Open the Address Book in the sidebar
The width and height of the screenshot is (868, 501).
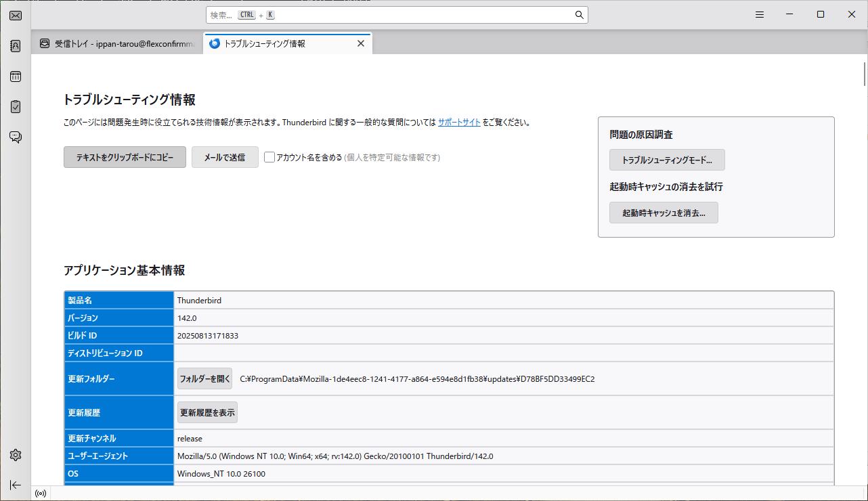point(15,45)
